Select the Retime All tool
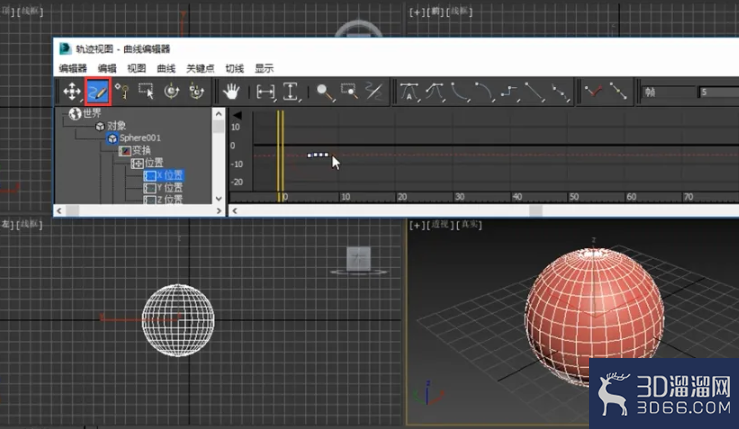This screenshot has width=739, height=429. click(197, 91)
